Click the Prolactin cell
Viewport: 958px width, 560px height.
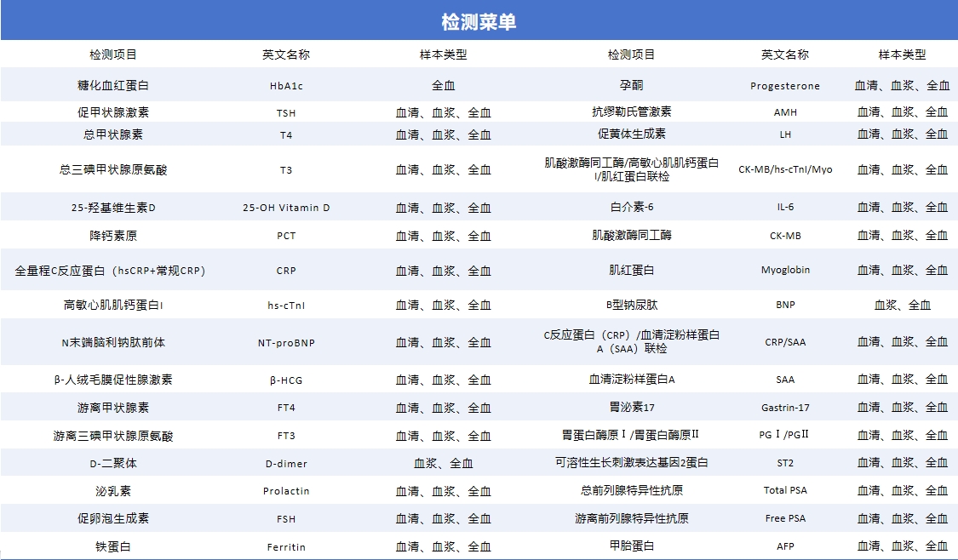pyautogui.click(x=286, y=491)
